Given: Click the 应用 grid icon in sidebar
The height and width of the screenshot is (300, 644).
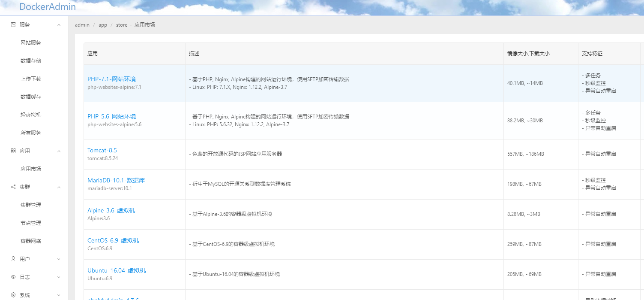Looking at the screenshot, I should click(x=13, y=151).
